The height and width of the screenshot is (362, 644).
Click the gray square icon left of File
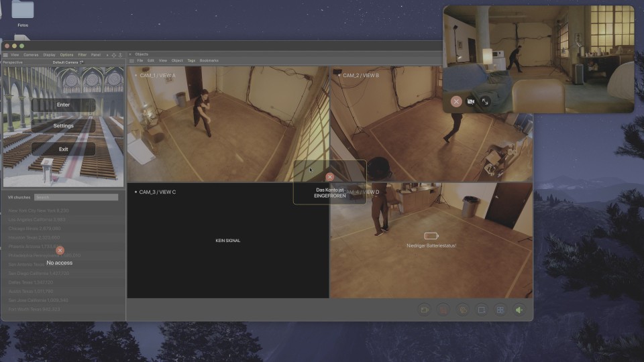pyautogui.click(x=131, y=61)
